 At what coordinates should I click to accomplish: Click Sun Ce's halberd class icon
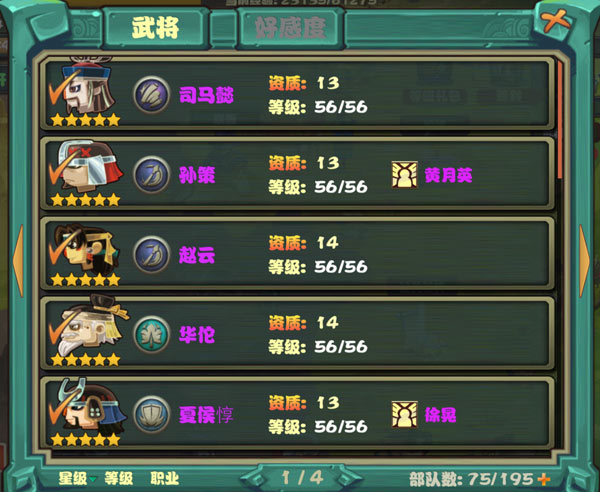tap(152, 174)
